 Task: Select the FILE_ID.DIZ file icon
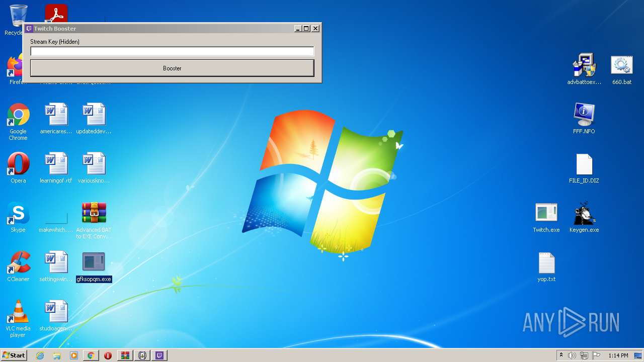[584, 168]
